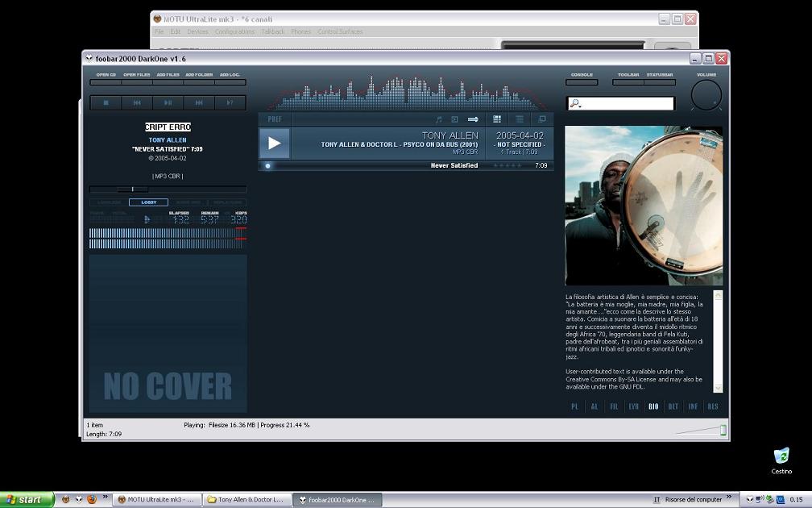812x508 pixels.
Task: Switch to MOTU UltraLite mk3 taskbar button
Action: 156,500
